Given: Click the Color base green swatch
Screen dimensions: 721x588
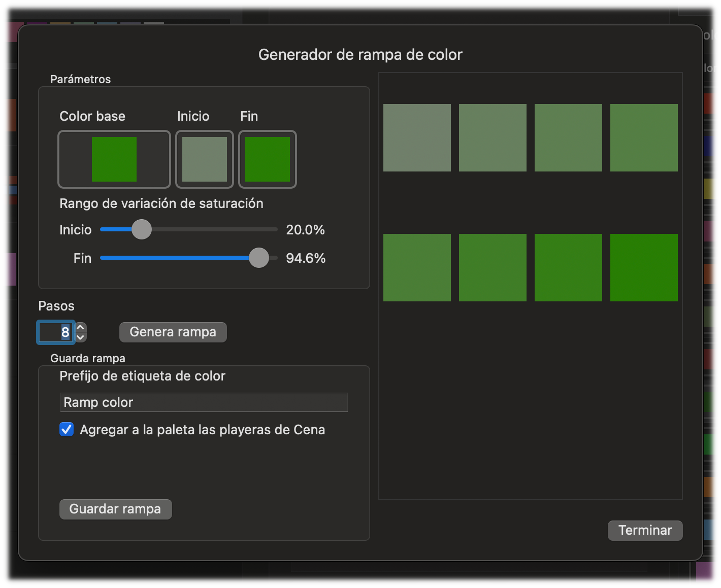Looking at the screenshot, I should (114, 159).
